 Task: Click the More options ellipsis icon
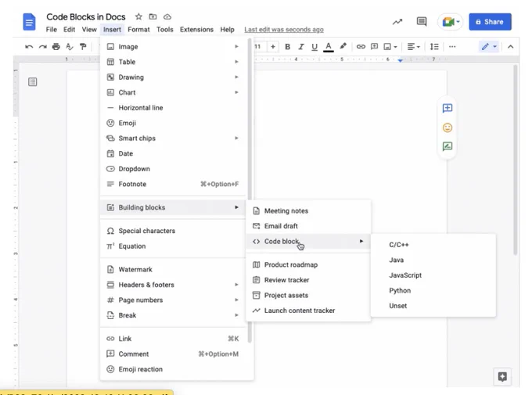click(x=452, y=46)
